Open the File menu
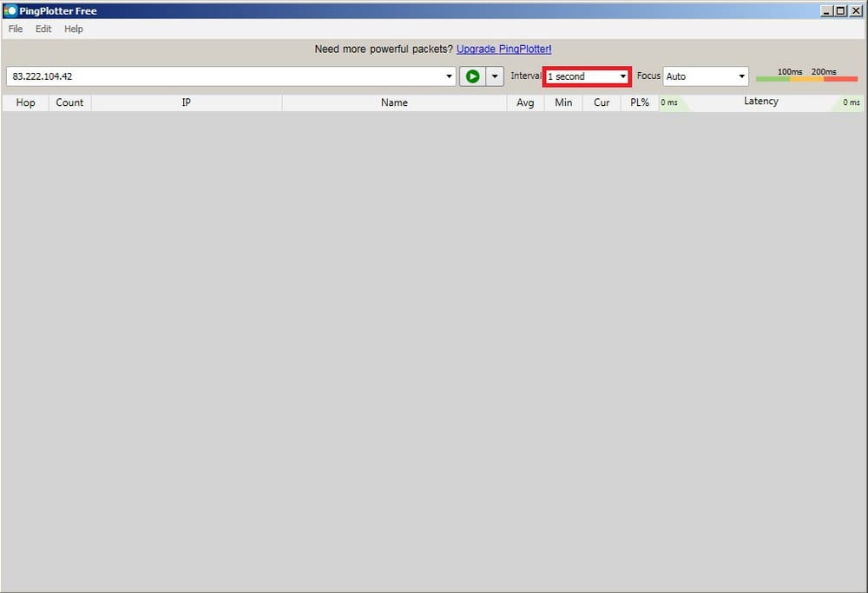 click(x=16, y=29)
